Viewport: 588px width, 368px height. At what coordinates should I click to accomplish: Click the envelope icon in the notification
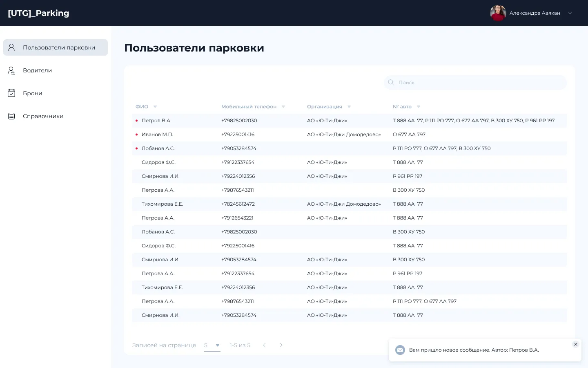[400, 350]
